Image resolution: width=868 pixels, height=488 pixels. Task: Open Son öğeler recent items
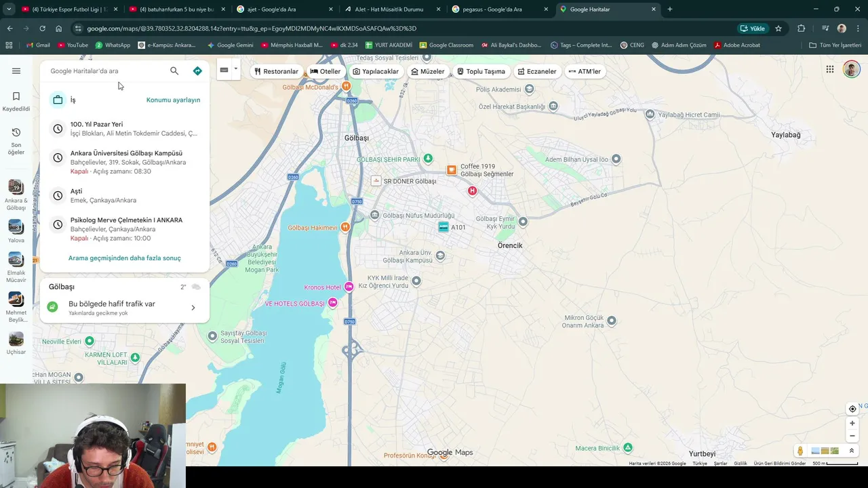click(16, 141)
